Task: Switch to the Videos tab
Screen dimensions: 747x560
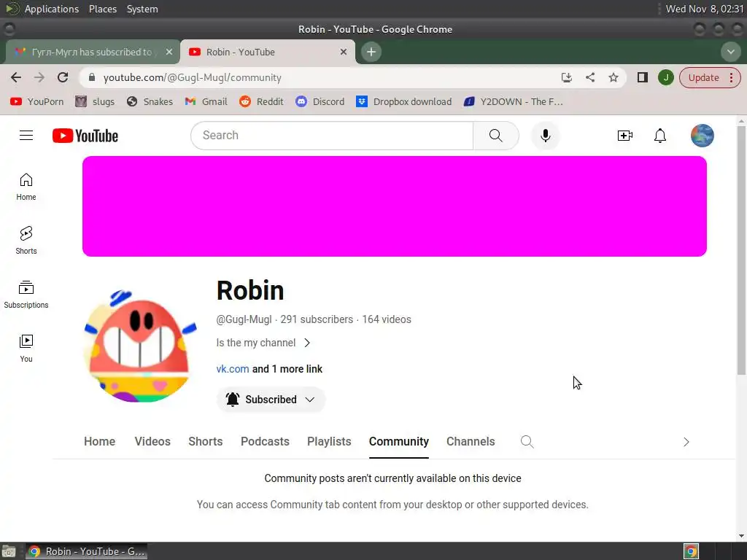Action: 152,441
